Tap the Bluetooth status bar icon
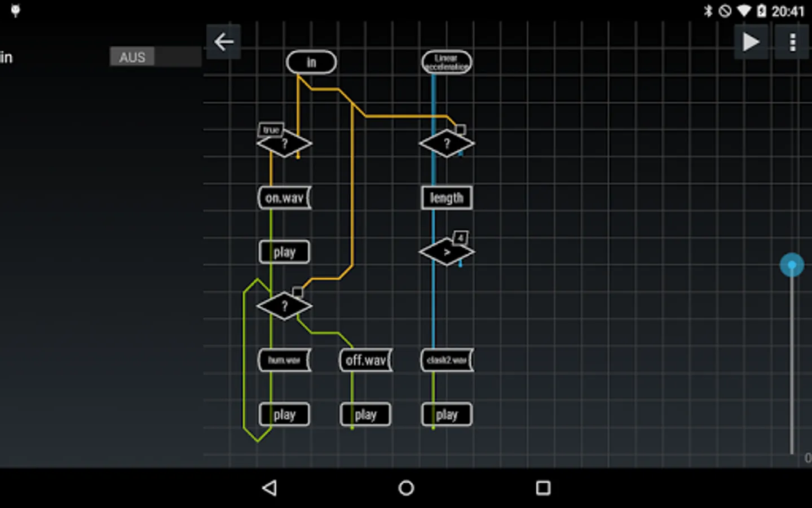The height and width of the screenshot is (508, 812). [708, 11]
